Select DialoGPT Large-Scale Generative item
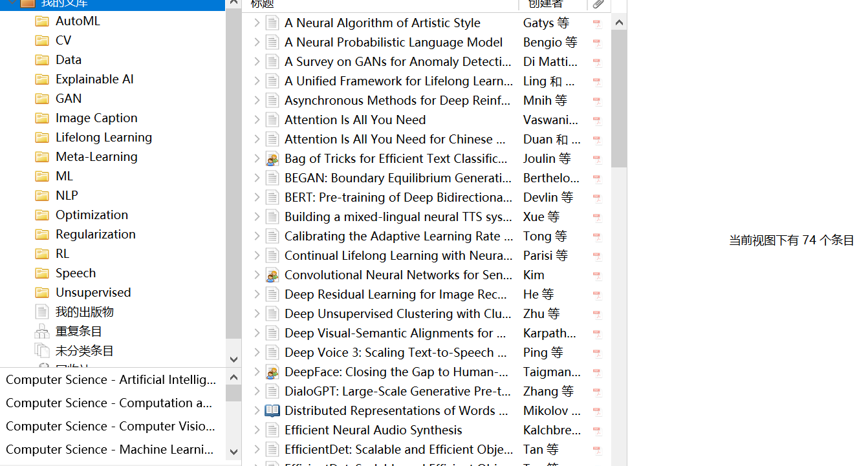 pyautogui.click(x=398, y=391)
